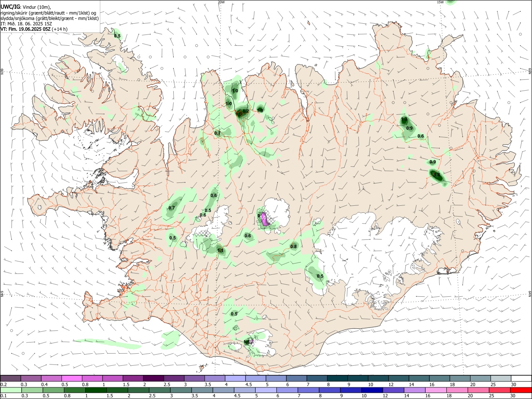The height and width of the screenshot is (399, 532).
Task: Click the red-pink 25–30 rain legend swatch
Action: 500,390
